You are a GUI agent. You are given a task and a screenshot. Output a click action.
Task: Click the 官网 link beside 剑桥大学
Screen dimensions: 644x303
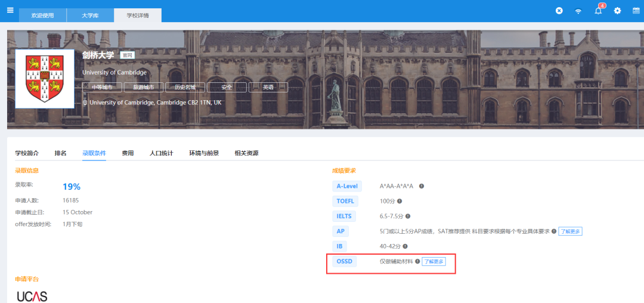(x=128, y=55)
